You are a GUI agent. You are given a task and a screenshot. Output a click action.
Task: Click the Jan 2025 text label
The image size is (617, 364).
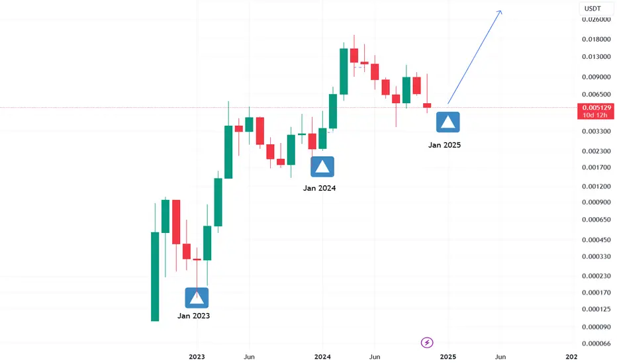click(444, 145)
